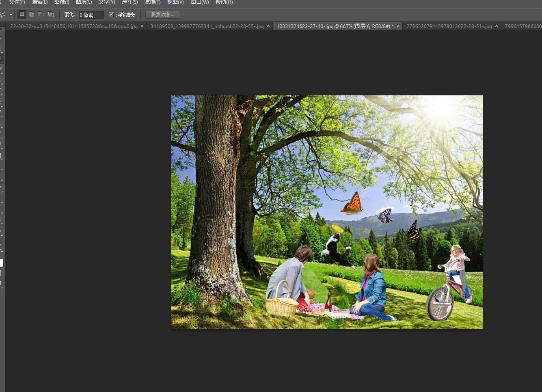Open the 滤镜(T) menu
Viewport: 542px width, 392px height.
pos(152,2)
